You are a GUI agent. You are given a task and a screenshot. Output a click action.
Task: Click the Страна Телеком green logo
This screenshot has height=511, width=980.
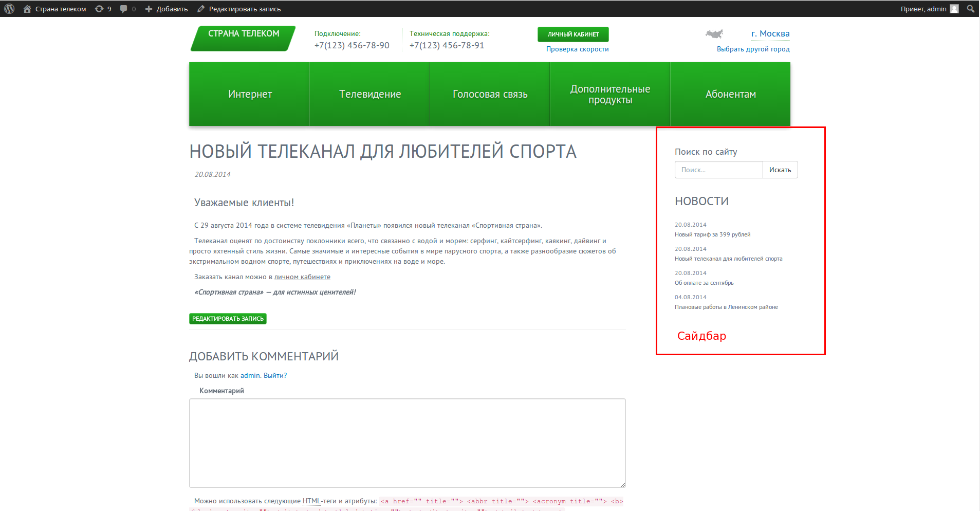click(x=243, y=39)
